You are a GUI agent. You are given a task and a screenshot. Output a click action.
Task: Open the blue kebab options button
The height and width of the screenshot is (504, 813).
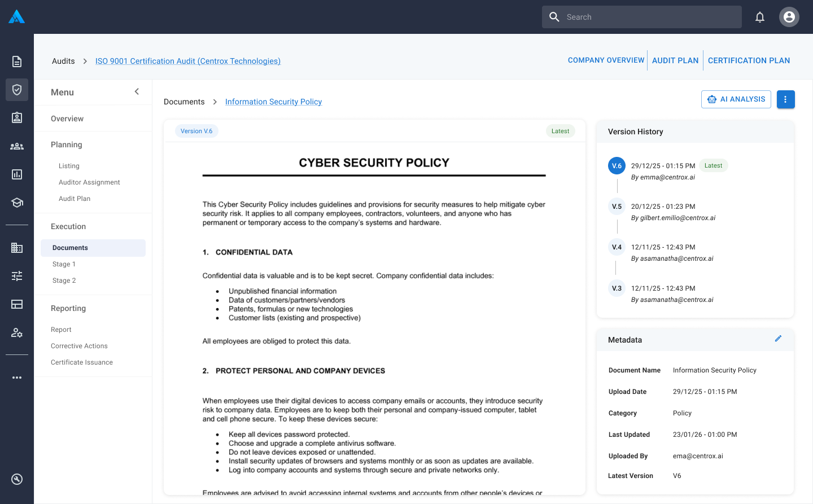pos(786,99)
